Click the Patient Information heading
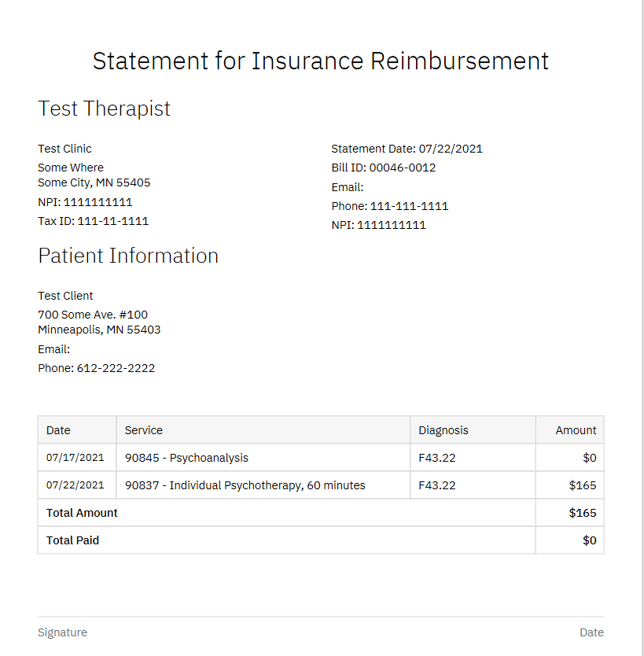Viewport: 644px width, 656px height. pyautogui.click(x=128, y=256)
